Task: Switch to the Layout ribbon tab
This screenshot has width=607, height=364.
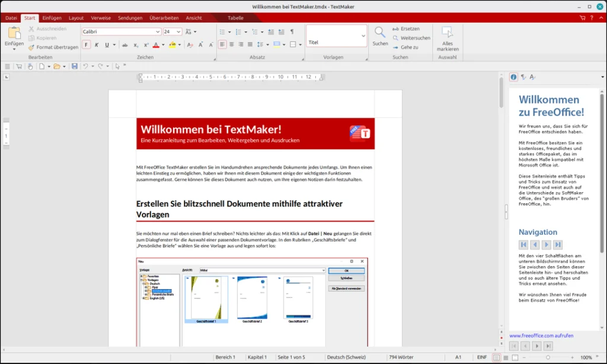Action: pyautogui.click(x=76, y=18)
